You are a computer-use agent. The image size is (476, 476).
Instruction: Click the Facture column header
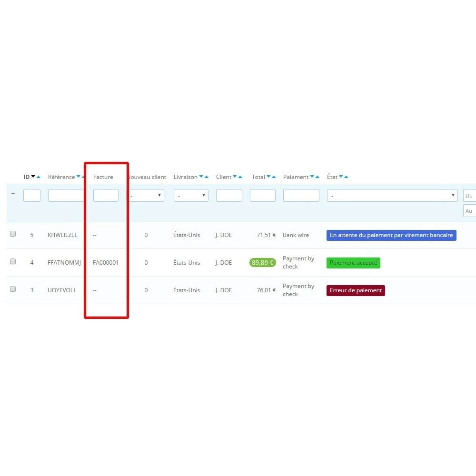(103, 177)
